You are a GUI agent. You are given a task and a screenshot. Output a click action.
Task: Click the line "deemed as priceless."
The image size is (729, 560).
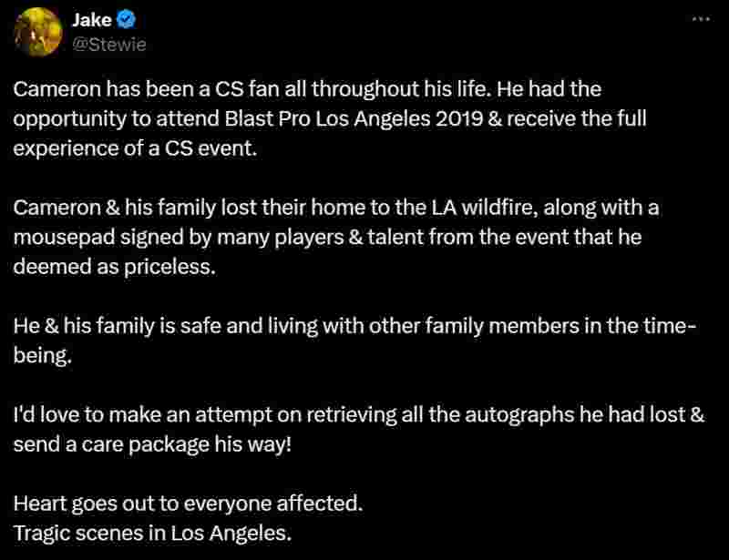(x=115, y=267)
